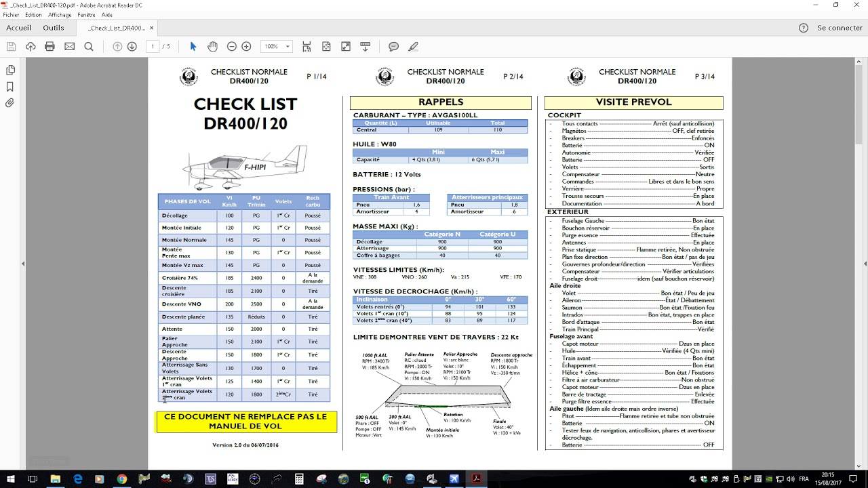This screenshot has height=488, width=868.
Task: Open Calculator from the taskbar
Action: click(299, 479)
